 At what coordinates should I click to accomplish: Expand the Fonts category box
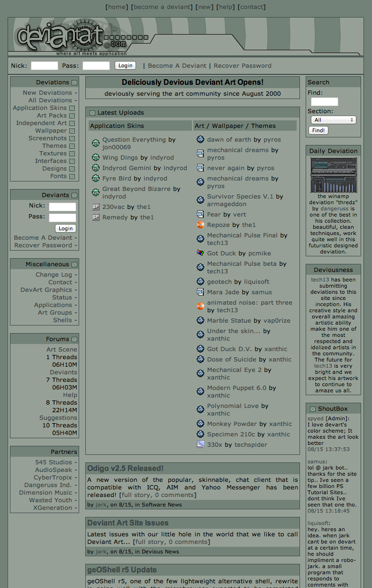[x=72, y=176]
